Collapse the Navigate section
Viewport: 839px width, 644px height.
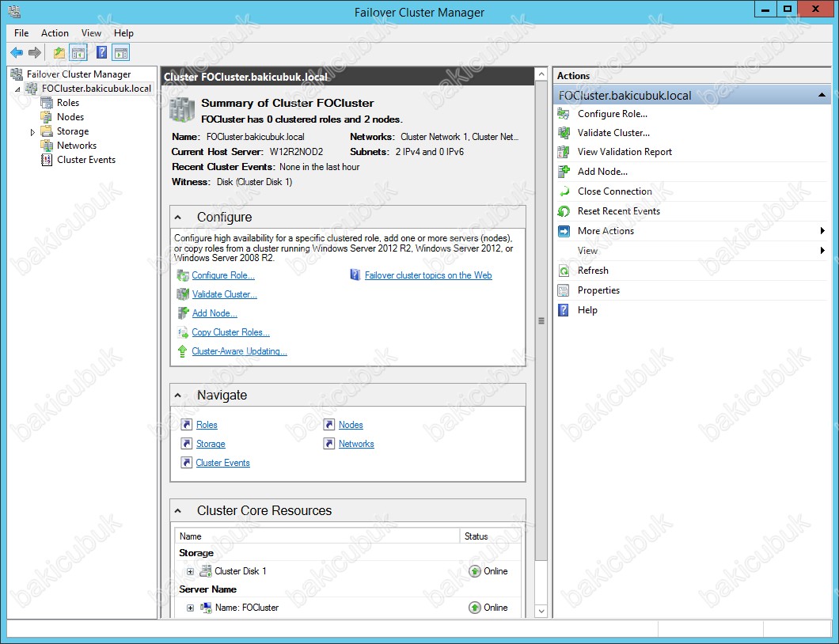[x=178, y=396]
